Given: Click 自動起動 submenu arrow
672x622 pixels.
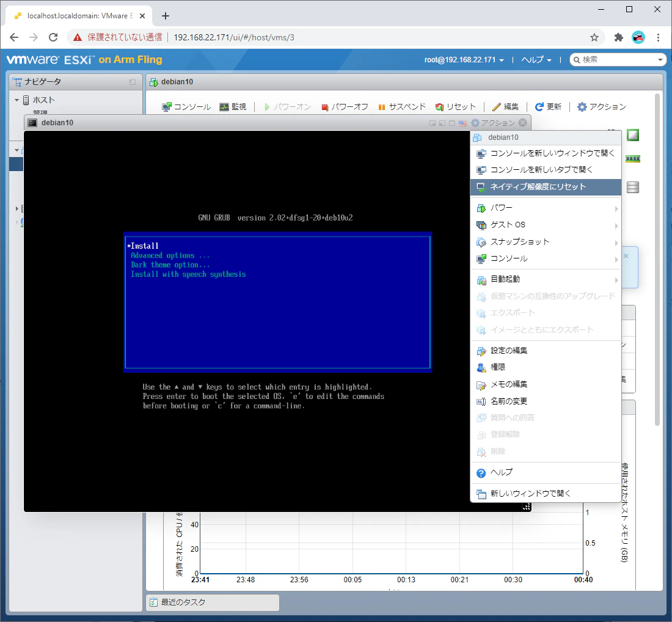Looking at the screenshot, I should click(616, 280).
